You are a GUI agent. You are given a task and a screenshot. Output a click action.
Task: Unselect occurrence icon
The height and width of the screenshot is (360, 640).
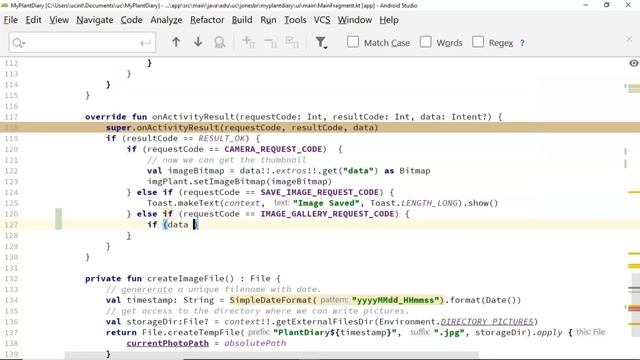[x=270, y=42]
